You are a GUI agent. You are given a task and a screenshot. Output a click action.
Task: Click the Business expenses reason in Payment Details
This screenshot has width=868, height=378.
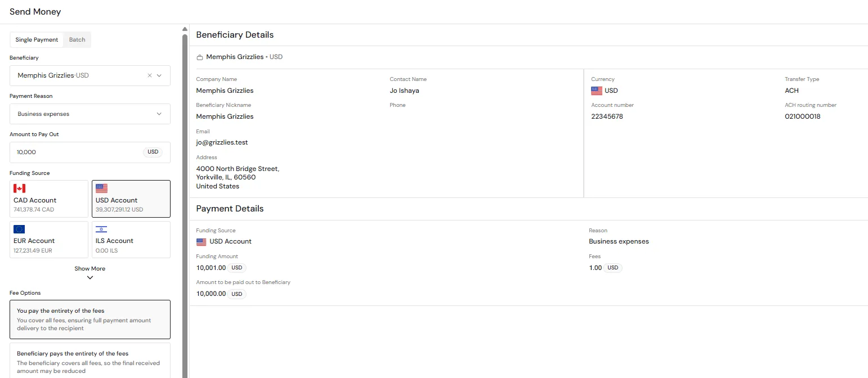tap(619, 241)
